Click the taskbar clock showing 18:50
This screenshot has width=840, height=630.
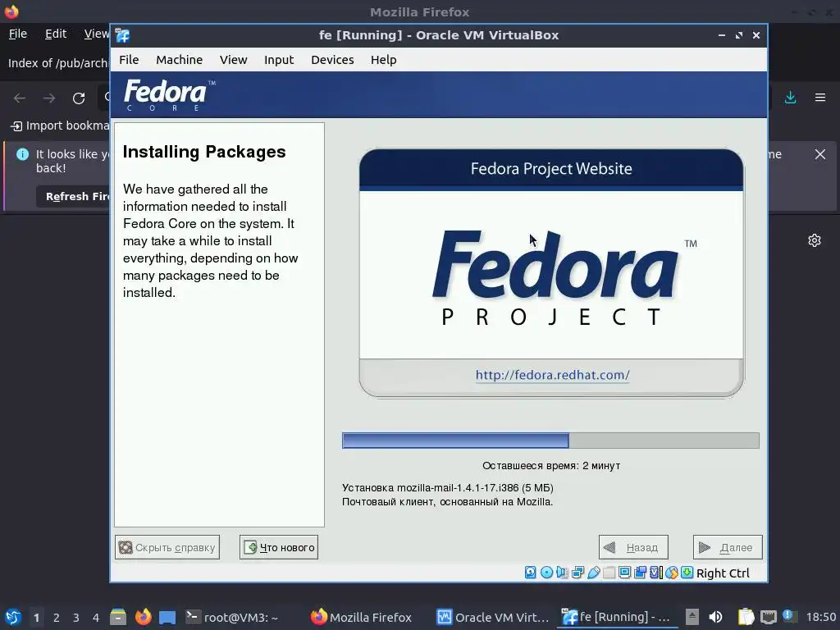pos(820,617)
